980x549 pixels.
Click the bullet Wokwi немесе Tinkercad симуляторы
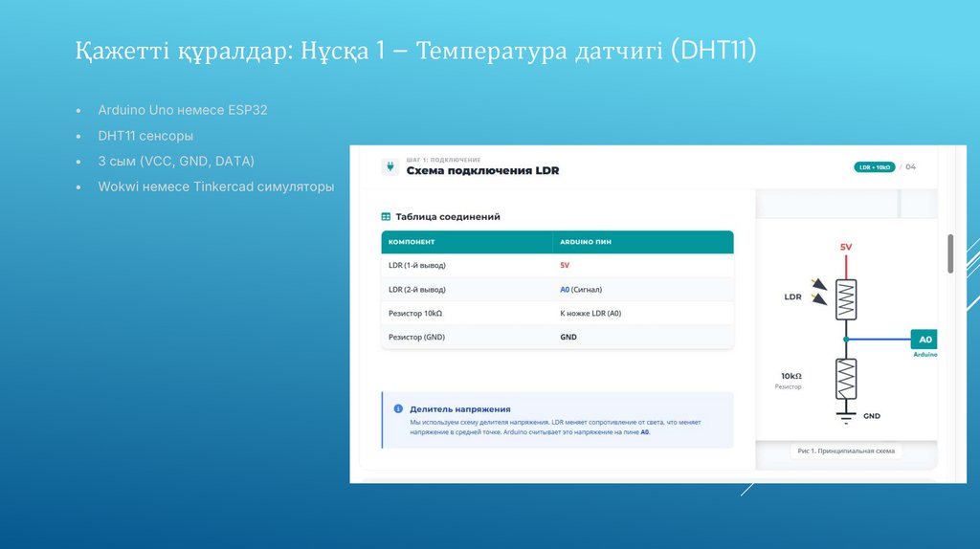click(216, 187)
